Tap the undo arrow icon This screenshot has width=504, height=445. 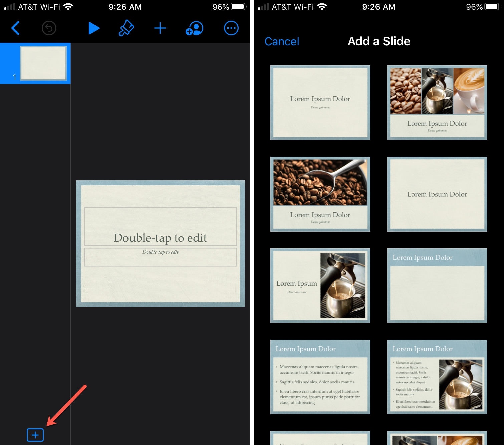49,28
